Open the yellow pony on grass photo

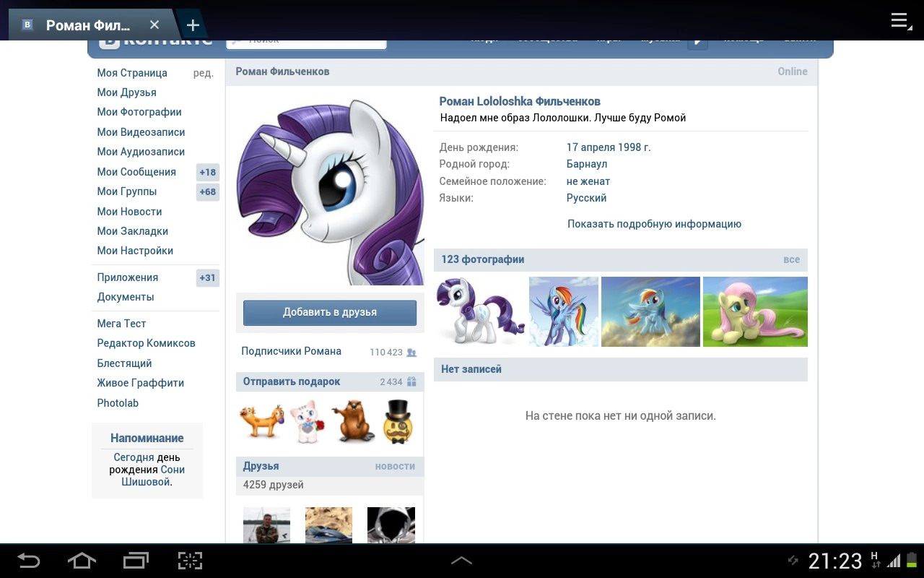pyautogui.click(x=755, y=311)
